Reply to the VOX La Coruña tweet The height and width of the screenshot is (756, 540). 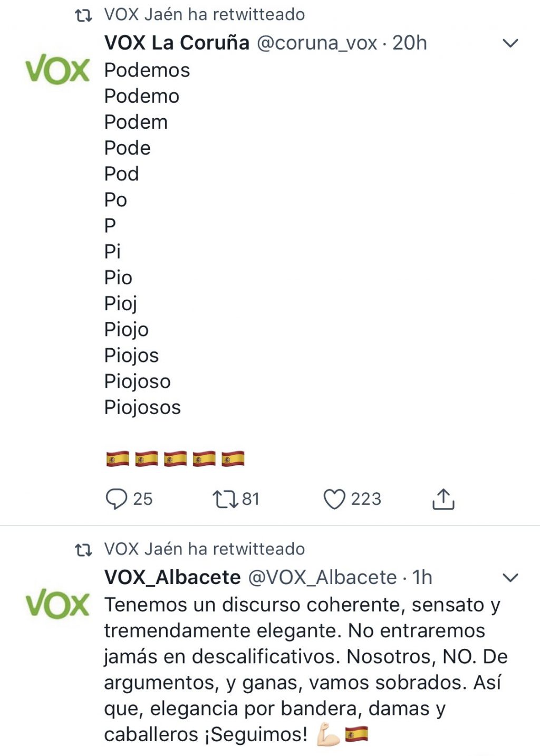coord(117,499)
